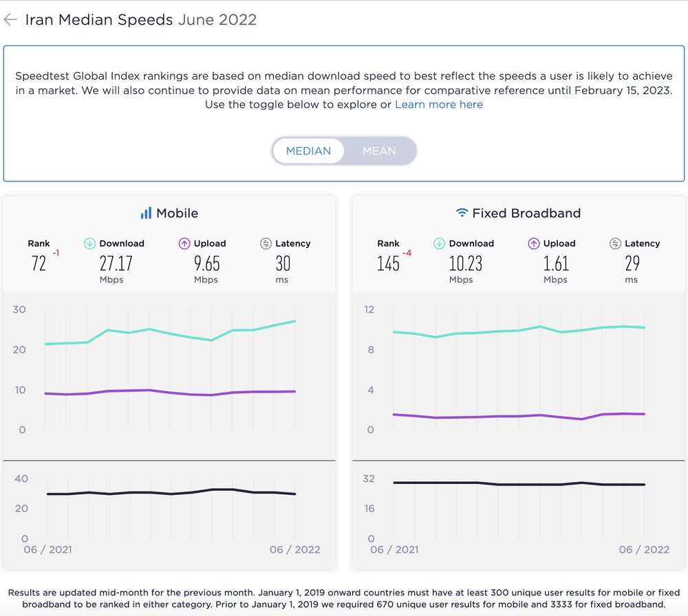Click the Mobile download speed 27.17
688x616 pixels.
116,263
